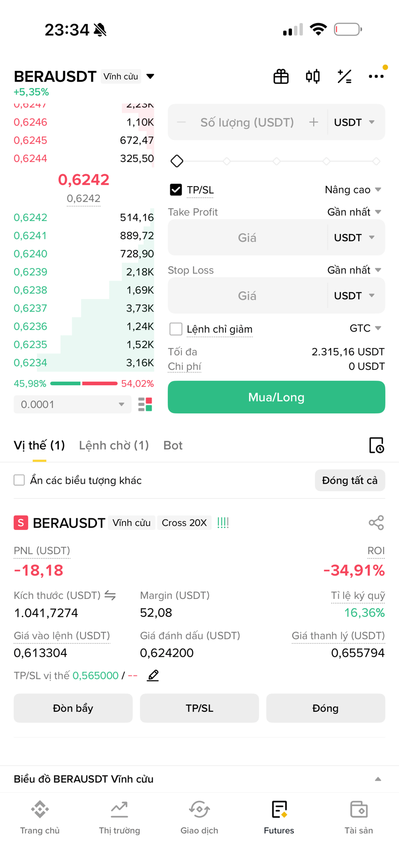This screenshot has height=868, width=399.
Task: Open the three-dots more menu
Action: pos(376,76)
